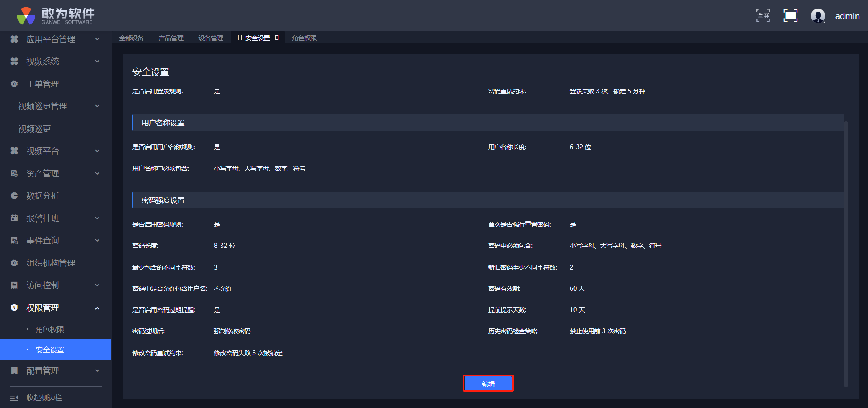Screen dimensions: 868x408
Task: Click the 组织机构管理 sidebar icon
Action: (14, 263)
